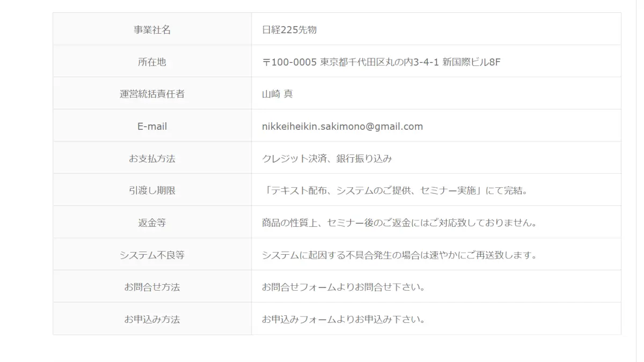
Task: Click the nikkeiheikin.sakimono@gmail.com email address
Action: [x=342, y=127]
